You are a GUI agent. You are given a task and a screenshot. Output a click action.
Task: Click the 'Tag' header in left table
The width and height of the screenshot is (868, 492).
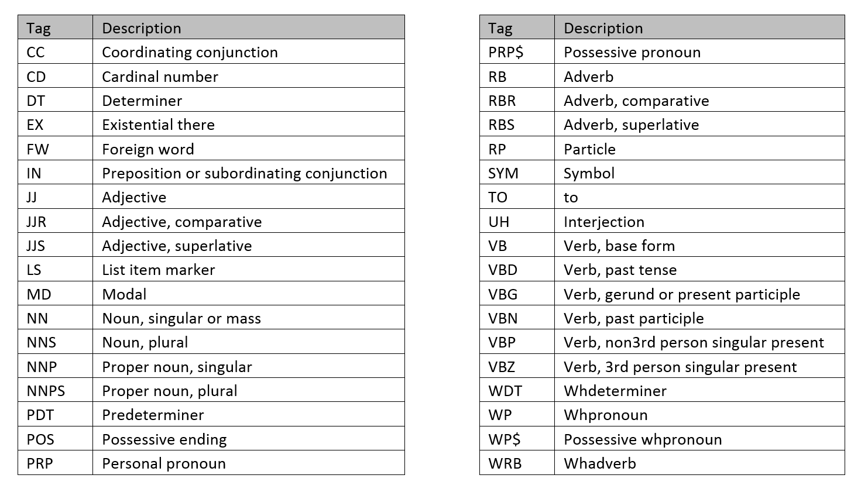click(x=39, y=28)
